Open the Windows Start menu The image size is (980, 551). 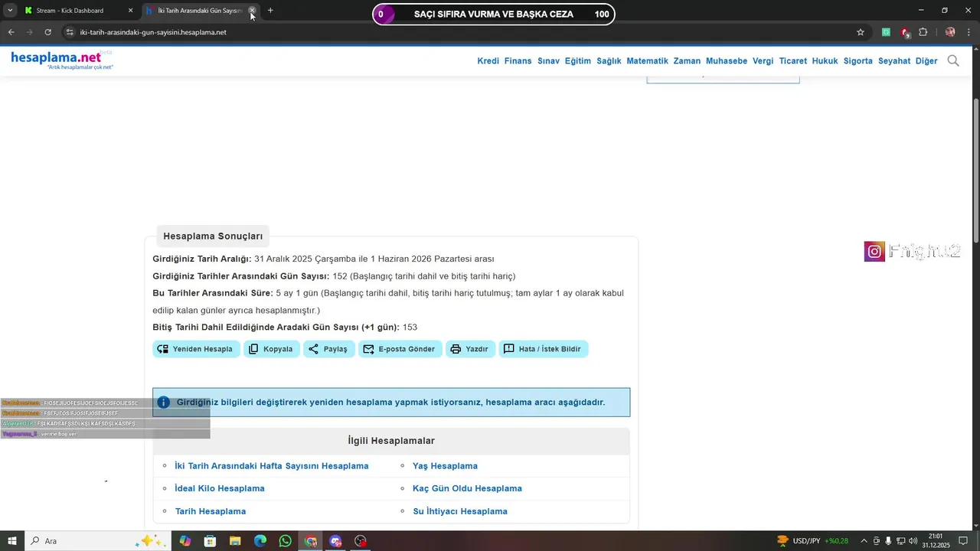(11, 541)
